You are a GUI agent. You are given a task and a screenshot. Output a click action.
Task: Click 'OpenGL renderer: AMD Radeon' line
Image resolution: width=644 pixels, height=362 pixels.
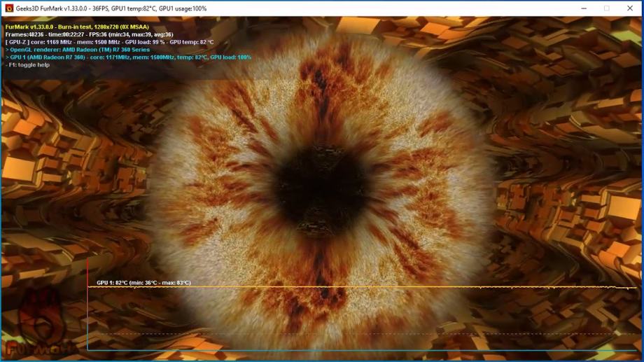(78, 49)
